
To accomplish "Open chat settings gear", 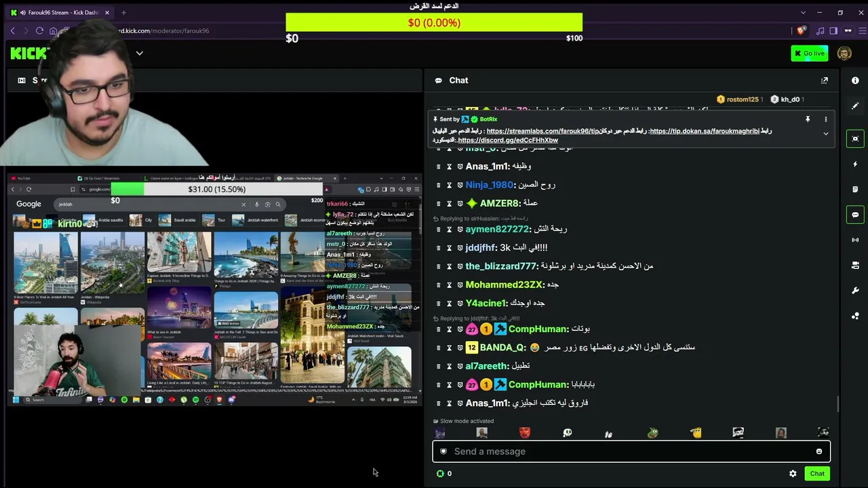I will 793,474.
